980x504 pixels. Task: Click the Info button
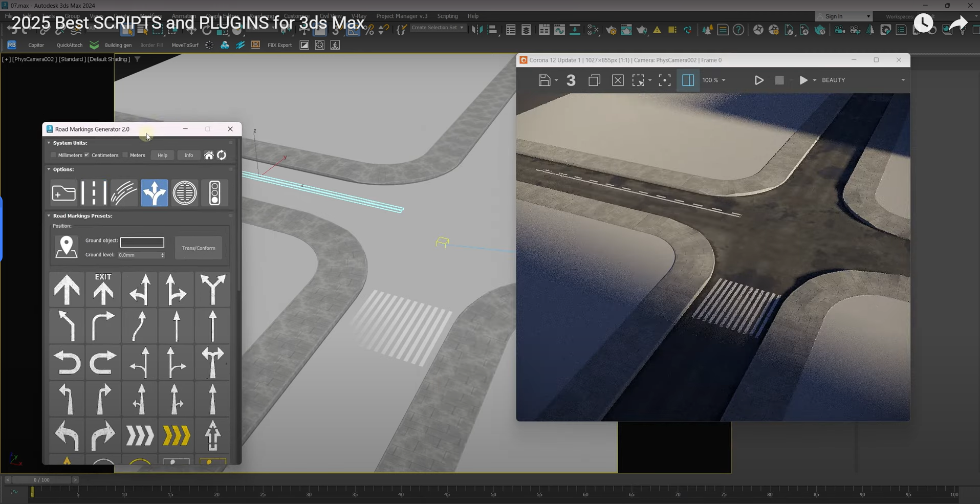coord(189,155)
